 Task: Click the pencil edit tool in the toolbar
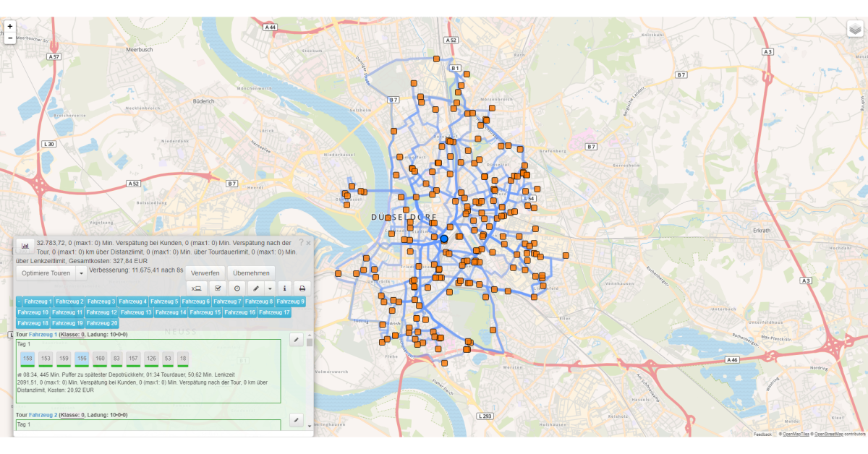coord(256,288)
